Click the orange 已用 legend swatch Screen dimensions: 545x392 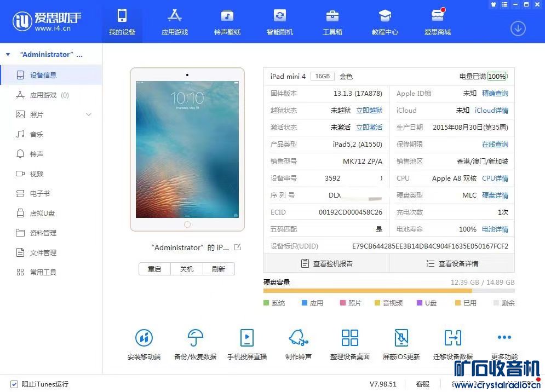click(x=458, y=303)
